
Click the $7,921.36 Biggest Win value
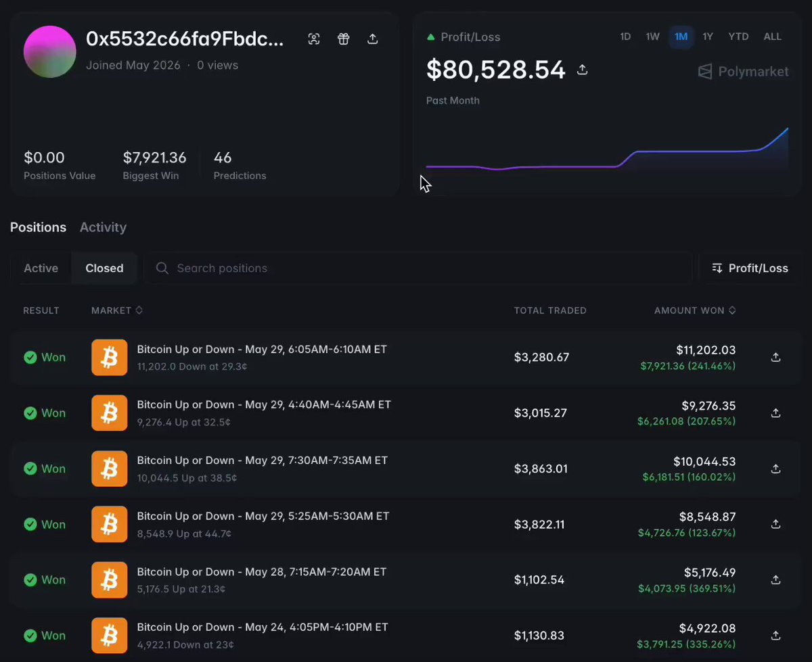coord(154,158)
